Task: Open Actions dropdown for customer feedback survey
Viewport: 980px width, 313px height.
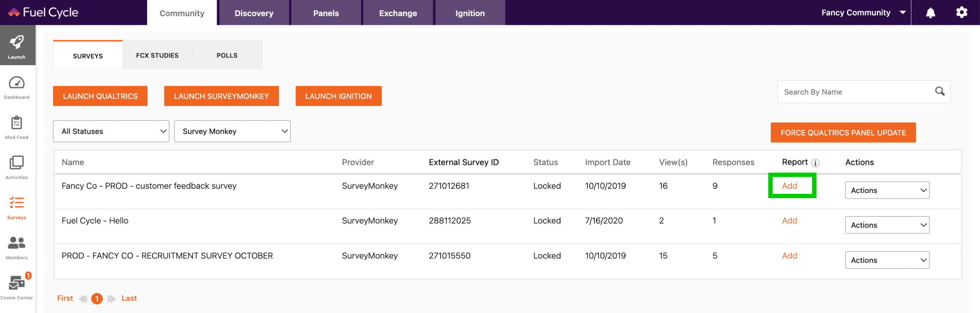Action: [887, 190]
